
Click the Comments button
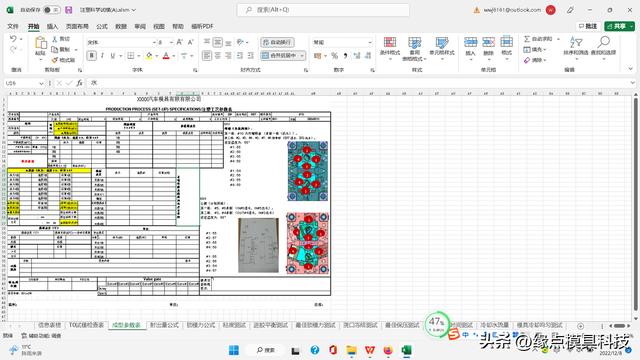click(588, 26)
